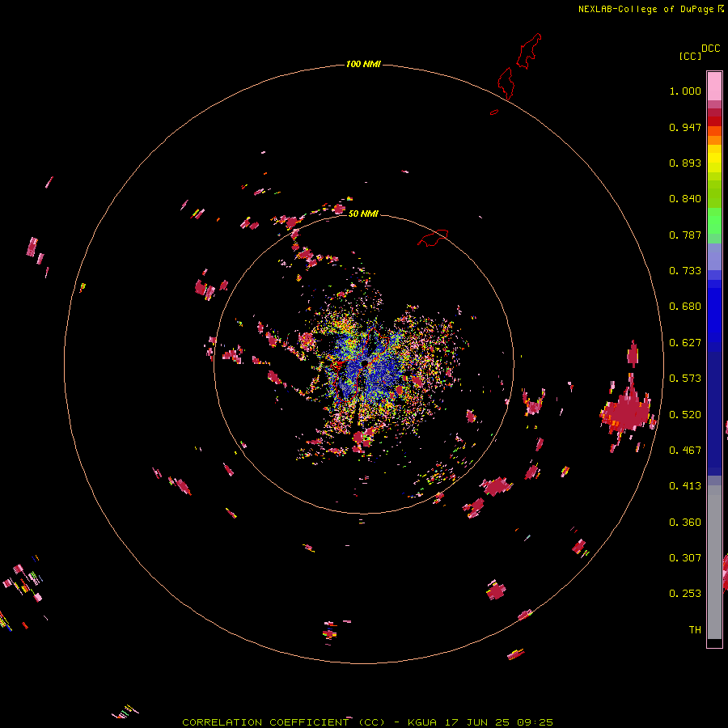Click the CORRELATION COEFFICIENT (CC) caption title
The height and width of the screenshot is (728, 728).
(283, 722)
